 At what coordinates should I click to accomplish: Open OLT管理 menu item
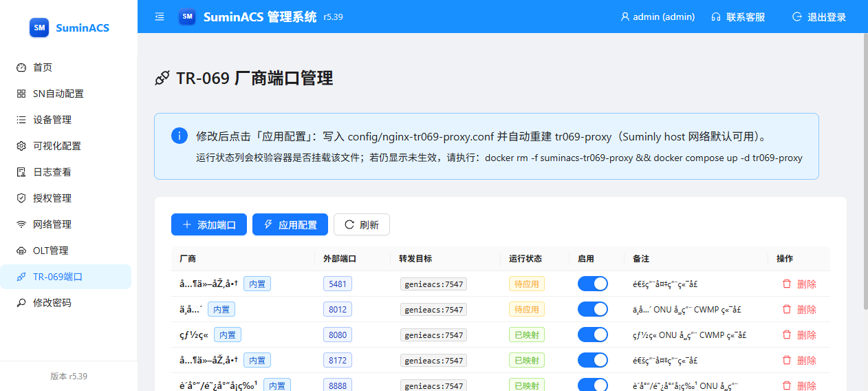[x=65, y=251]
